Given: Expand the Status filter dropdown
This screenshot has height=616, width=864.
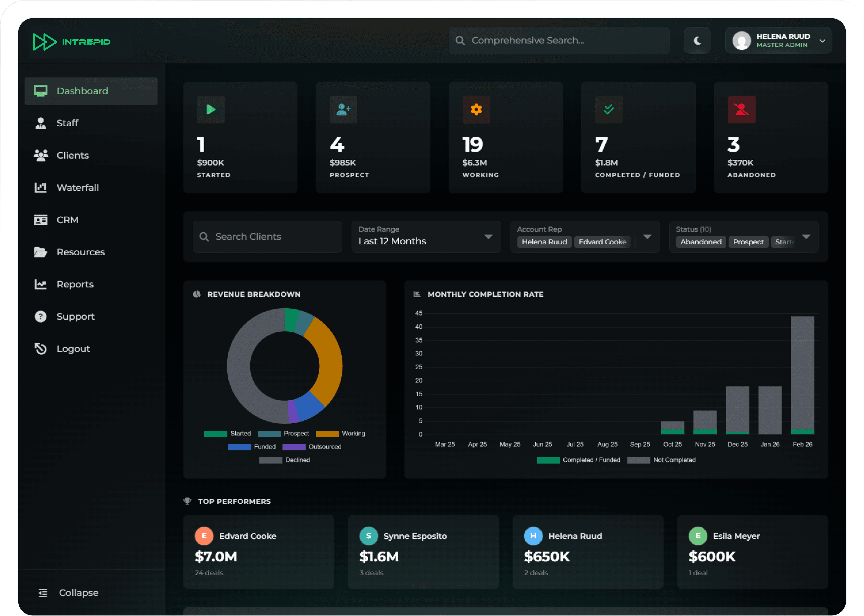Looking at the screenshot, I should tap(807, 237).
